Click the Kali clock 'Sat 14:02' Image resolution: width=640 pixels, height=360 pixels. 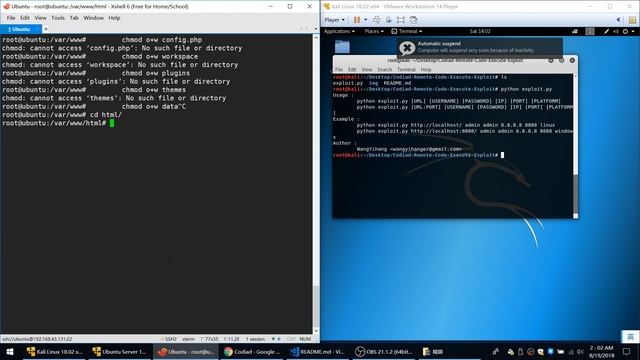click(480, 31)
